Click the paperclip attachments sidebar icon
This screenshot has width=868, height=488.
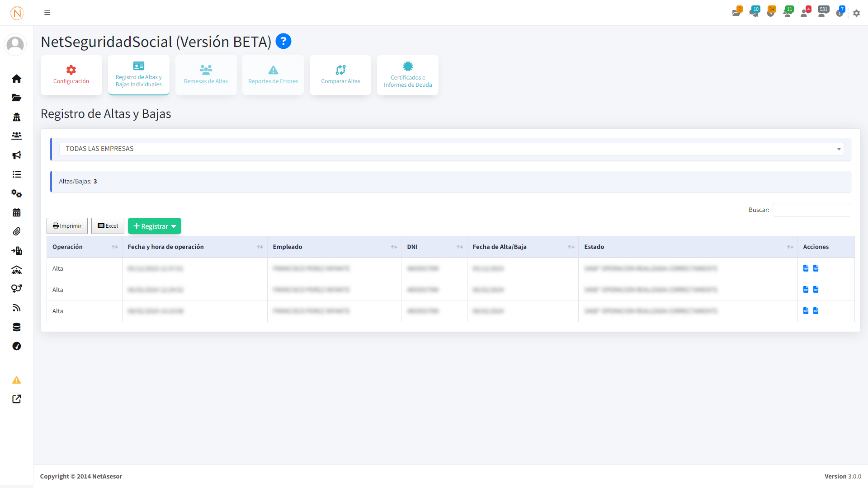click(x=17, y=231)
